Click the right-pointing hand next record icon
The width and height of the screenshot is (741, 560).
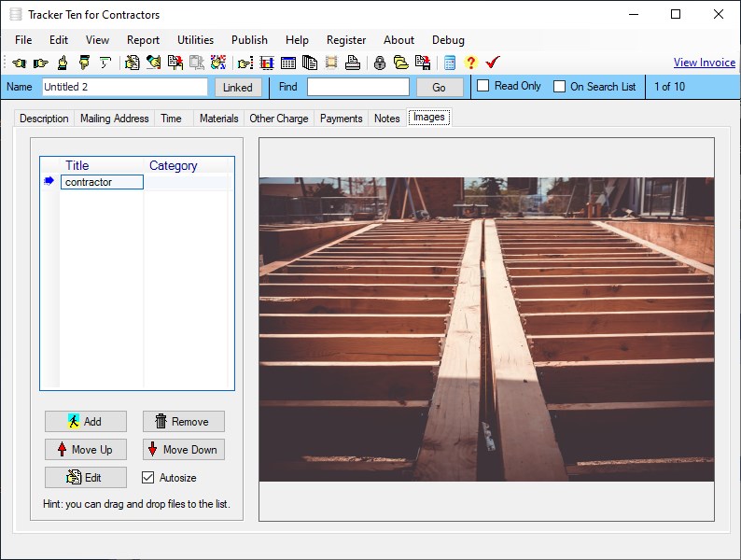(40, 63)
